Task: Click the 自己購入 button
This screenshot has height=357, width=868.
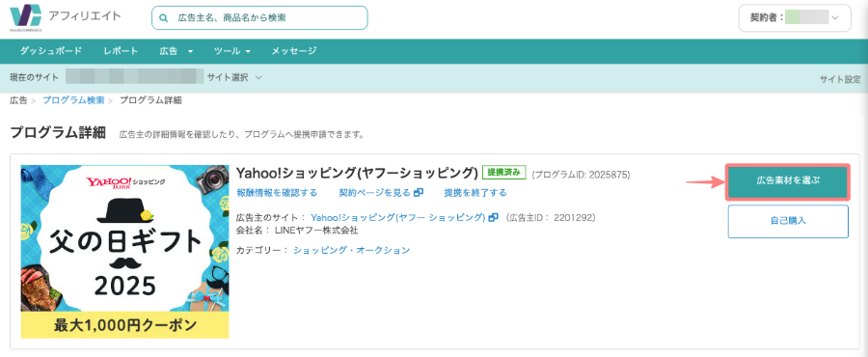Action: (x=788, y=221)
